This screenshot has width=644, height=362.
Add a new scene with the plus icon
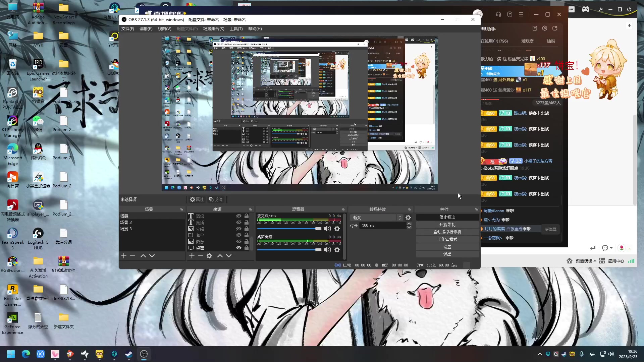pyautogui.click(x=124, y=256)
